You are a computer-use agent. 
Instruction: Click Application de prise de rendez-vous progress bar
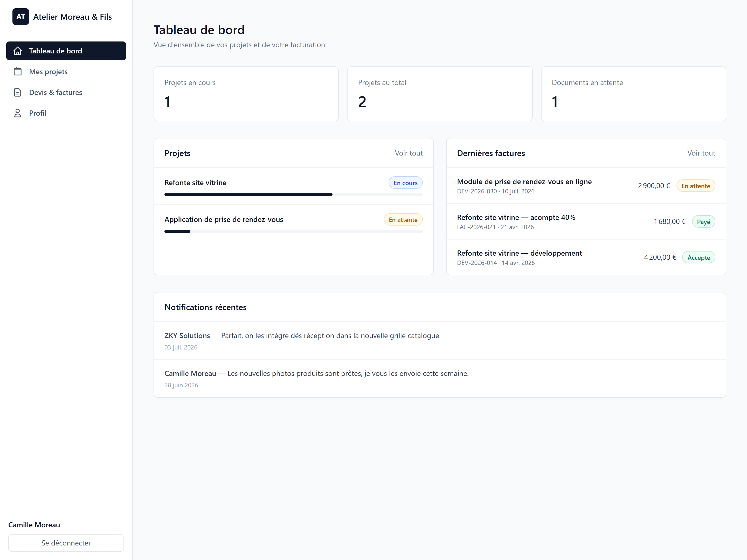(293, 231)
